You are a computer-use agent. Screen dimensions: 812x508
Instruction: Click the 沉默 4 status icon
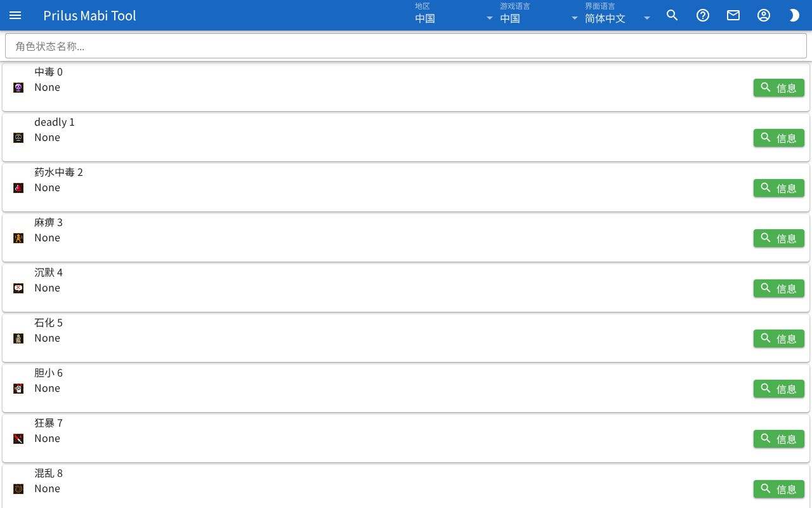click(18, 288)
